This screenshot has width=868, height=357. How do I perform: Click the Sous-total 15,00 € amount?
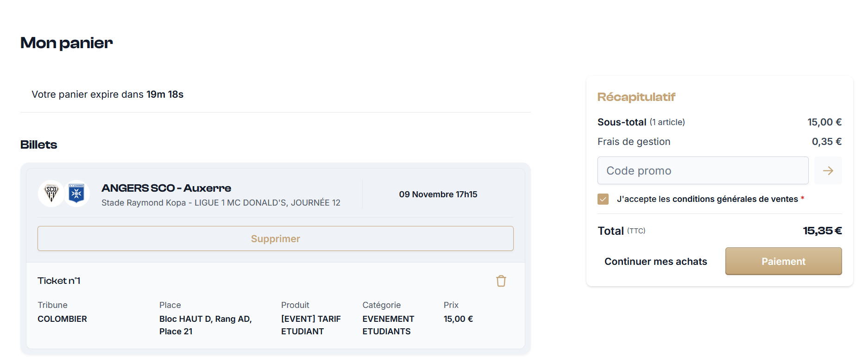824,122
